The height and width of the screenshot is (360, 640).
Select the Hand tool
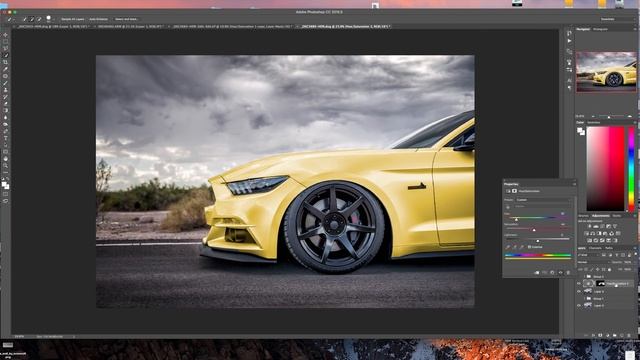tap(5, 159)
